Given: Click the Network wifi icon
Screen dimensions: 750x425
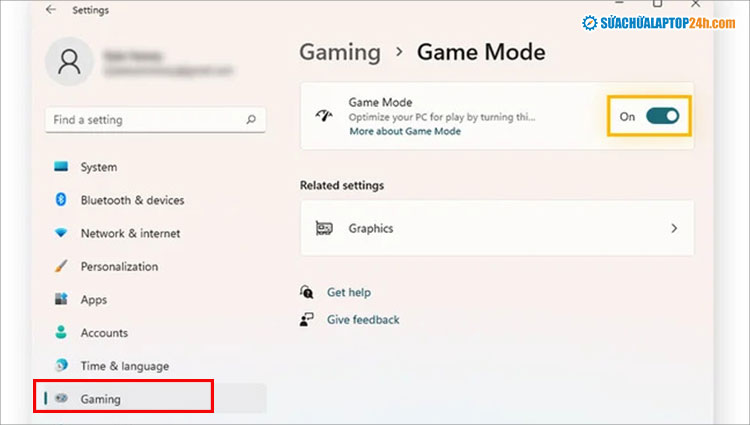Looking at the screenshot, I should (61, 233).
